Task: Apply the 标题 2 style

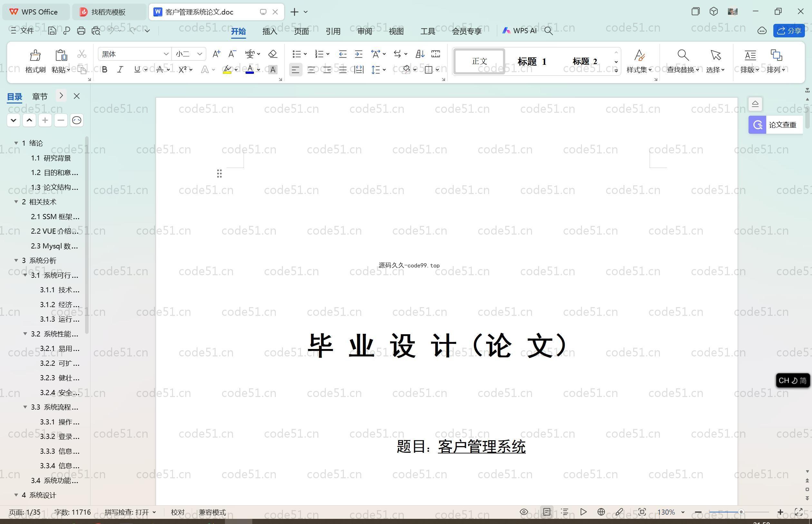Action: pos(585,61)
